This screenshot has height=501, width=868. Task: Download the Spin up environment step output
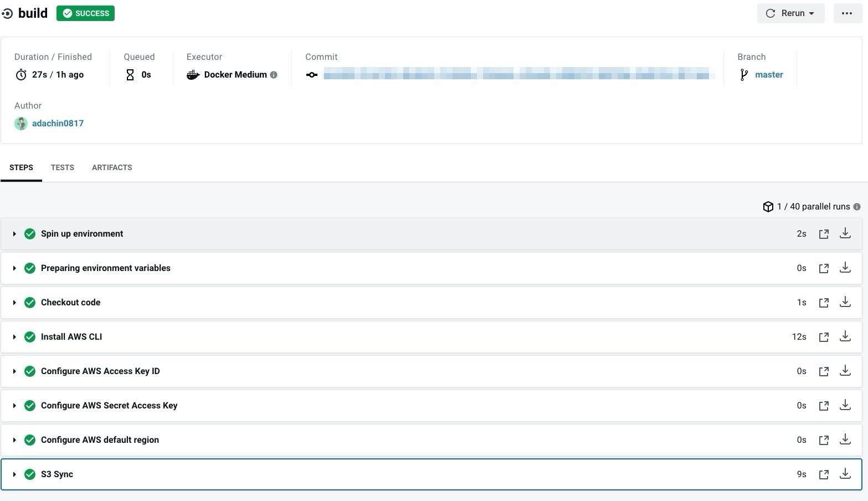[845, 233]
